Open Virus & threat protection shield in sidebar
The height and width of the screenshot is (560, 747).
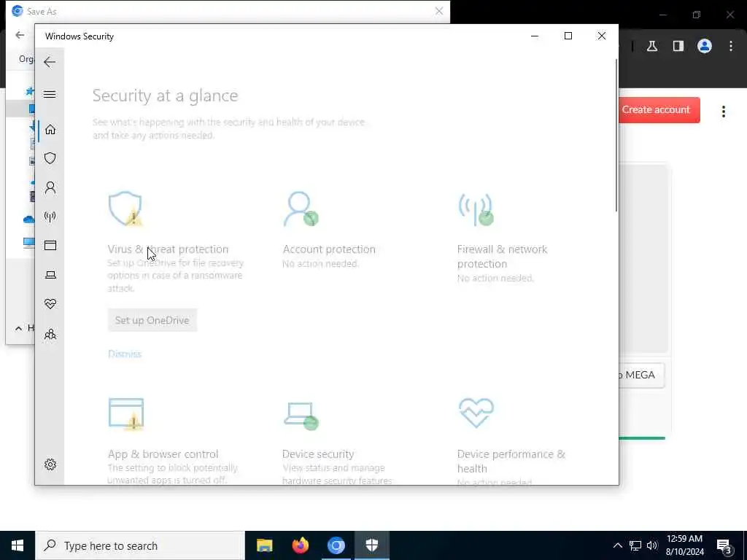50,158
